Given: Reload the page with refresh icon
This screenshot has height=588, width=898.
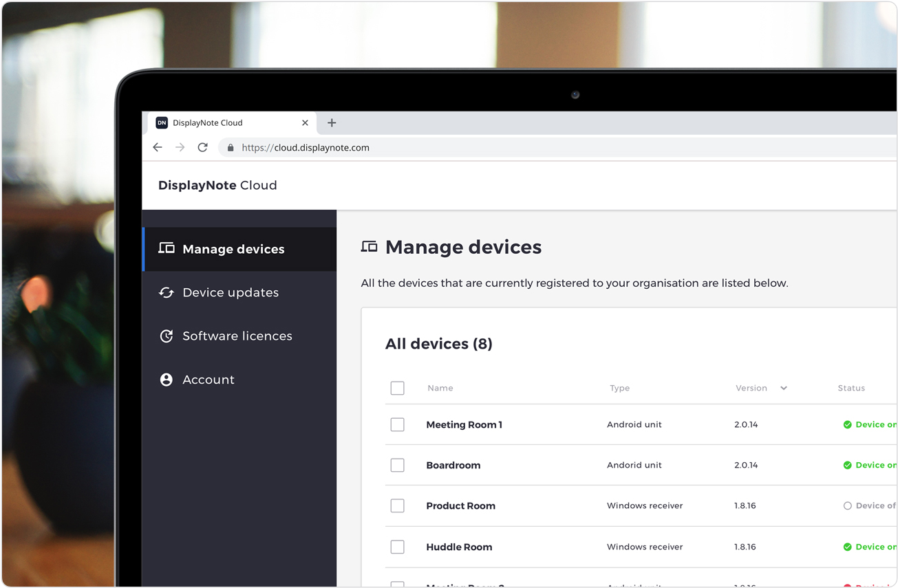Looking at the screenshot, I should pos(202,147).
